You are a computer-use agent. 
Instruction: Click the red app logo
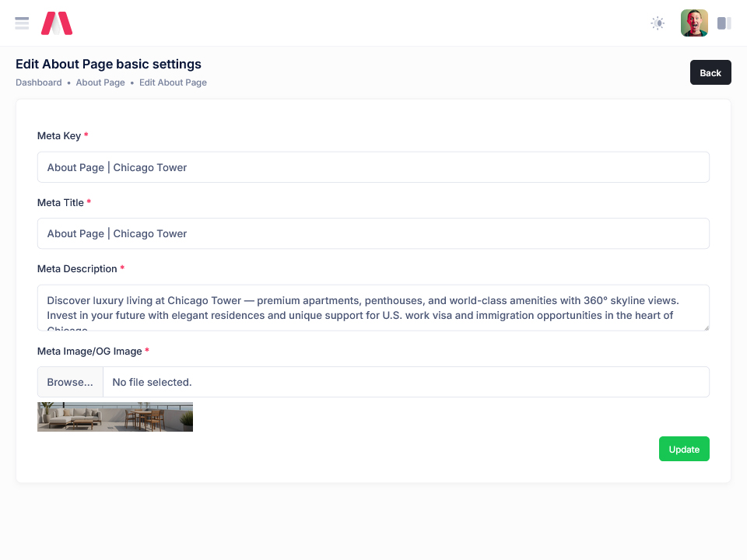57,23
